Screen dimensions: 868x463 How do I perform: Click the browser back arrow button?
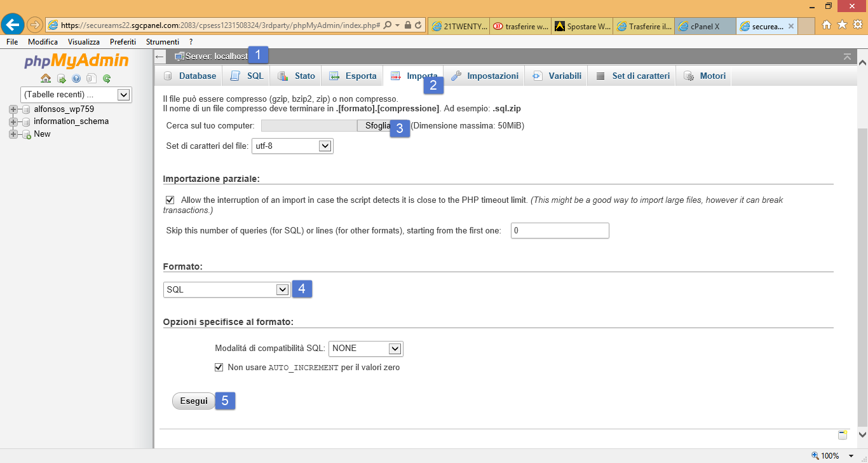pos(13,25)
